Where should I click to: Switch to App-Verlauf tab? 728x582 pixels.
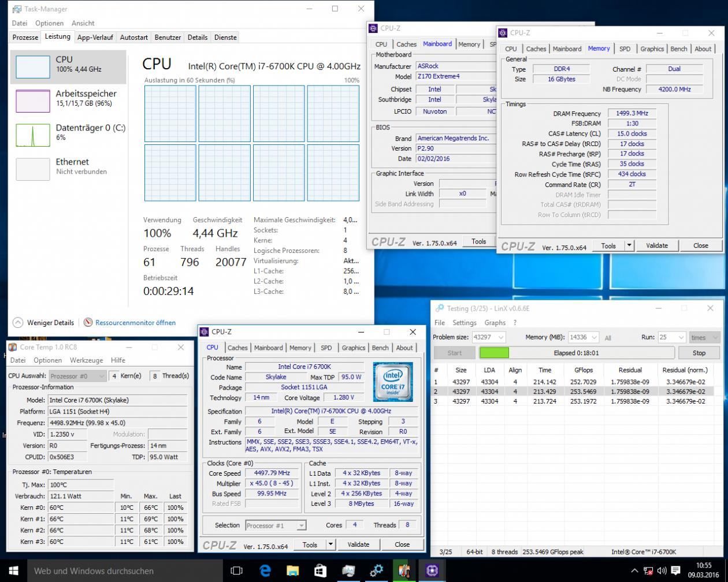point(95,37)
